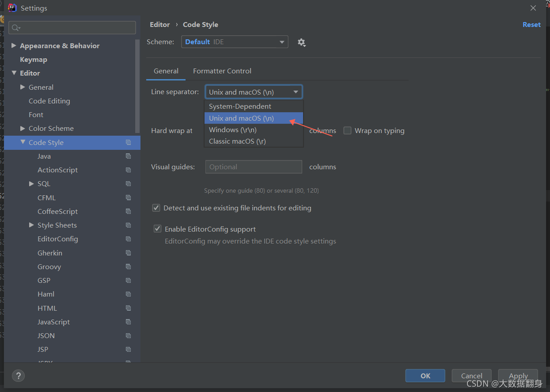Click the copy icon beside CoffeeScript

[129, 211]
